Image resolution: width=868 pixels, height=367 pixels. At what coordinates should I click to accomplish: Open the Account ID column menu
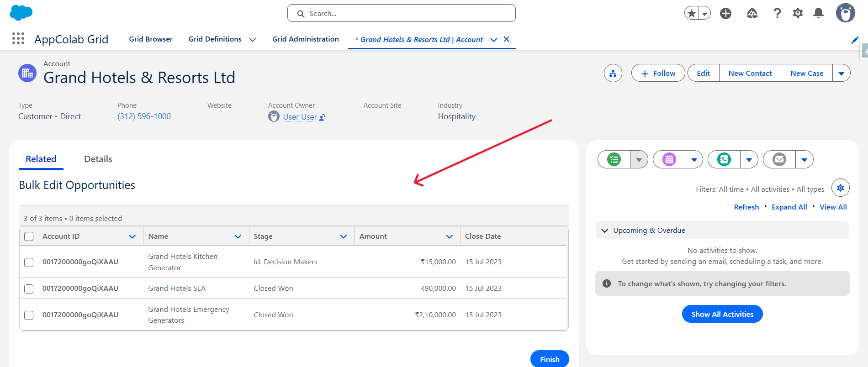pyautogui.click(x=132, y=236)
